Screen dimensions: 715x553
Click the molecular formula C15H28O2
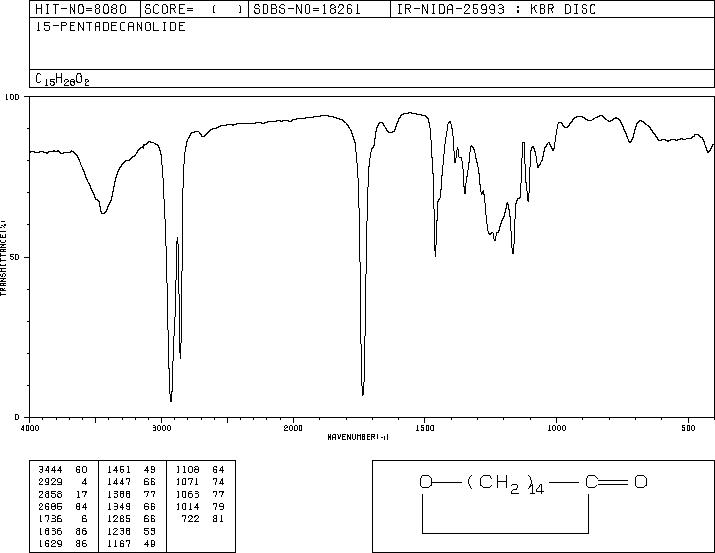pos(62,79)
